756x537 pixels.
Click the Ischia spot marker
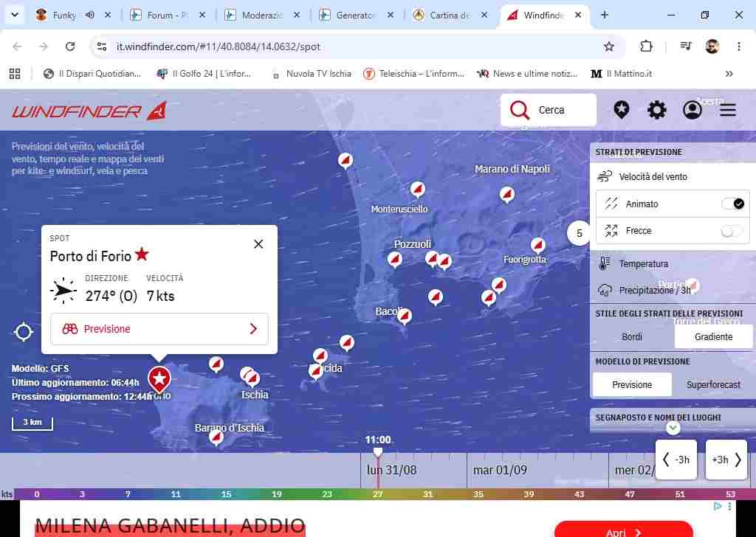[x=251, y=378]
